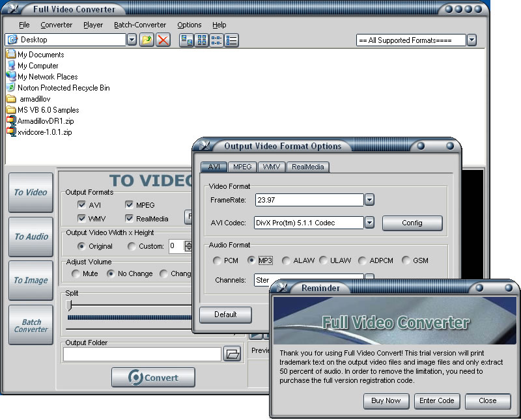Click the Split slider handle

[69, 305]
